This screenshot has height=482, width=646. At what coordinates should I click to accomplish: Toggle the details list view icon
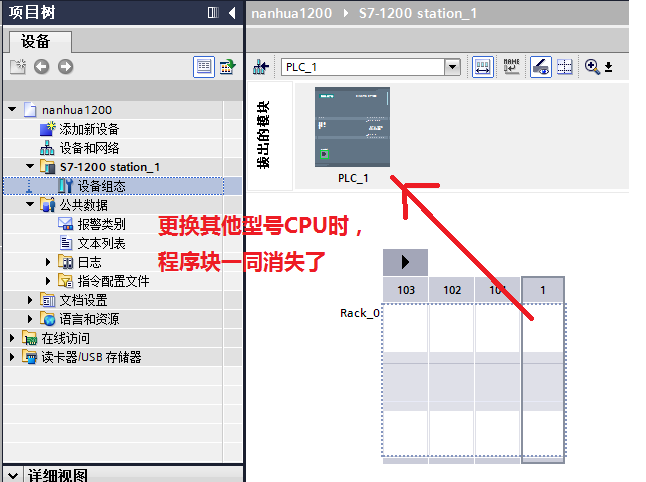pos(204,66)
